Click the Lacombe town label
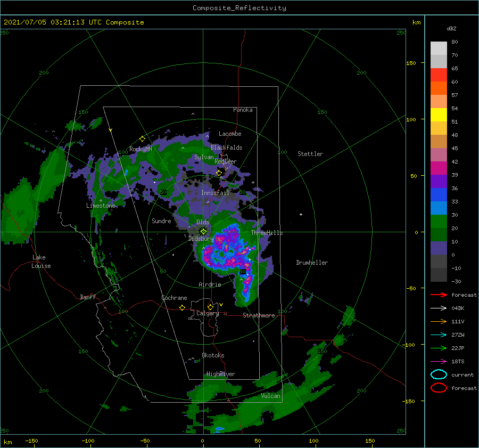This screenshot has width=479, height=448. [230, 134]
